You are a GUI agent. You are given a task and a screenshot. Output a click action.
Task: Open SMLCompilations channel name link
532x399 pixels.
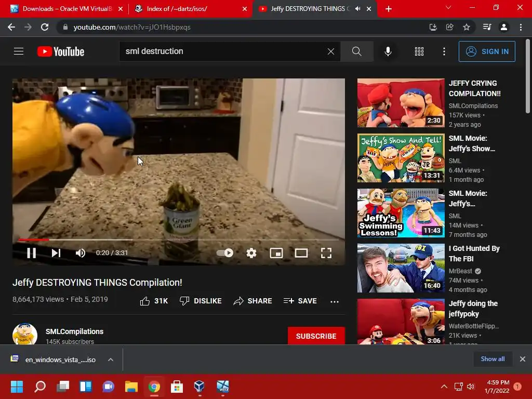coord(75,331)
